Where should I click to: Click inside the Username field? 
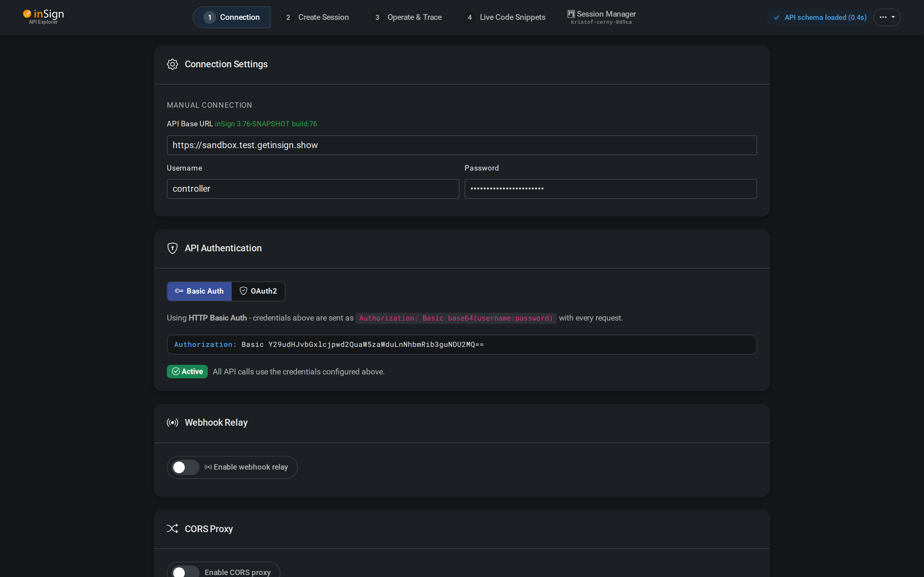coord(312,188)
